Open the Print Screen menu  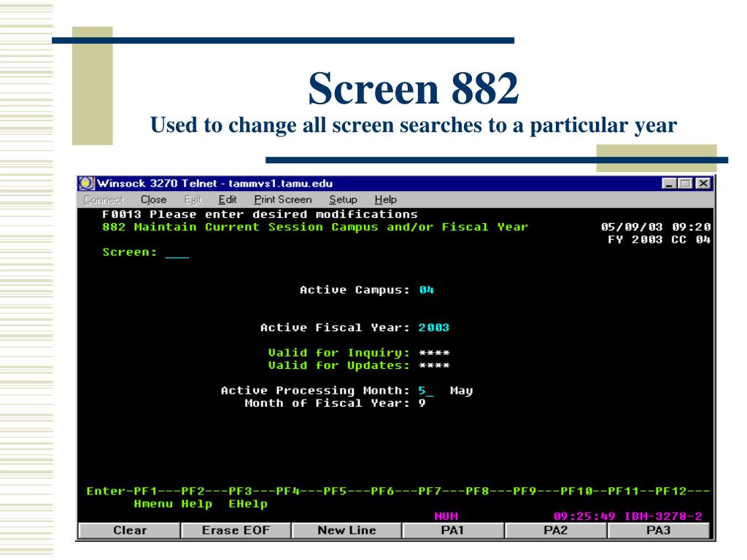point(282,200)
